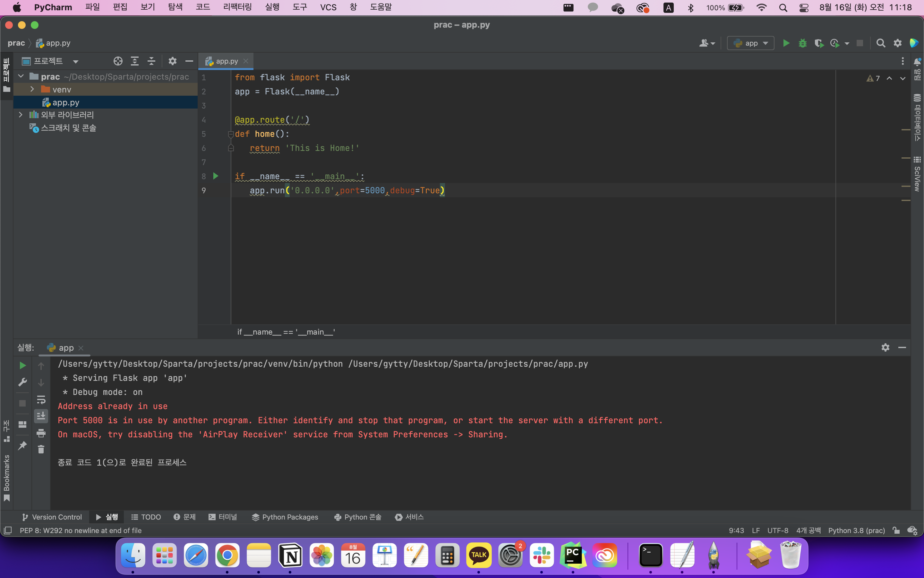924x578 pixels.
Task: Open Slack from the Dock
Action: 542,555
